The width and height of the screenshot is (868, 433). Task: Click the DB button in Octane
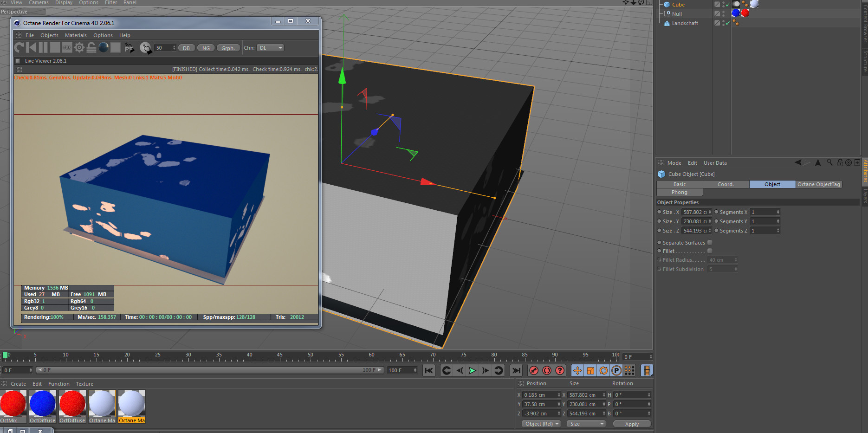[x=186, y=48]
